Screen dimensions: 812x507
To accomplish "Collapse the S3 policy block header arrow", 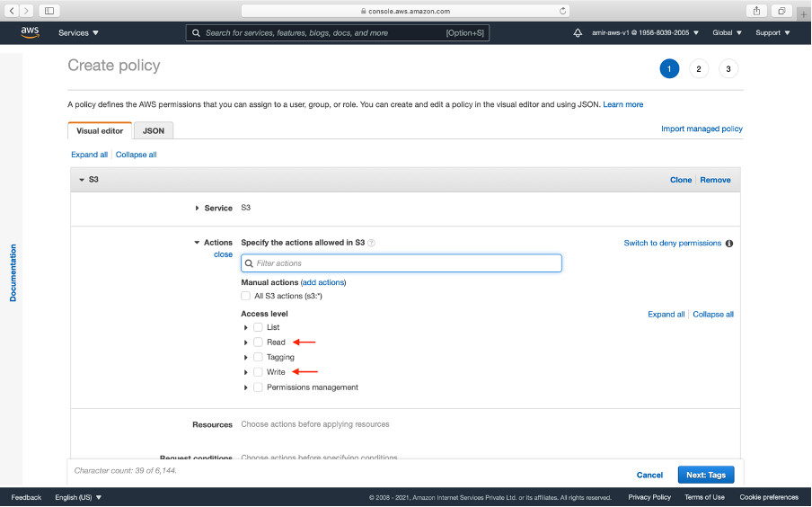I will (x=82, y=180).
